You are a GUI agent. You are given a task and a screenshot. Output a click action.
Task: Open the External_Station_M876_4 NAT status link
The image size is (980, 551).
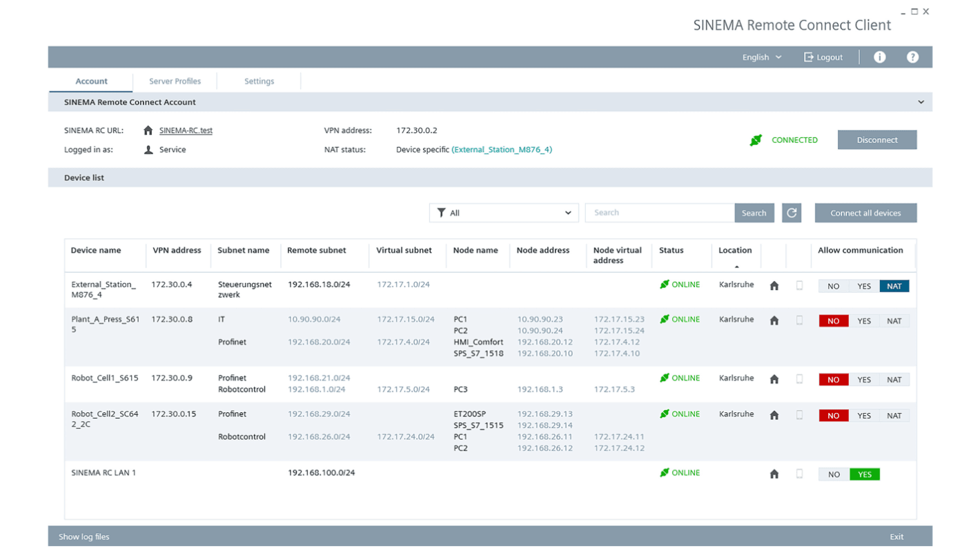502,149
